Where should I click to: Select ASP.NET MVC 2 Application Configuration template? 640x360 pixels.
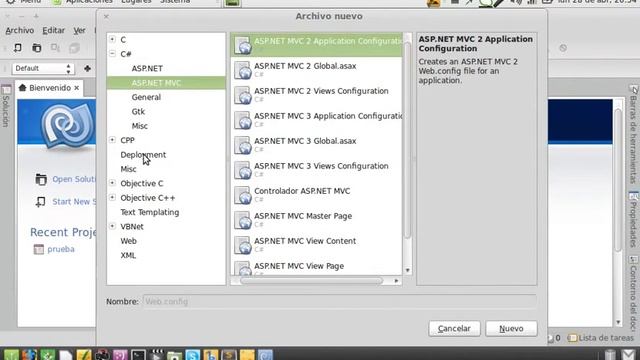coord(317,45)
